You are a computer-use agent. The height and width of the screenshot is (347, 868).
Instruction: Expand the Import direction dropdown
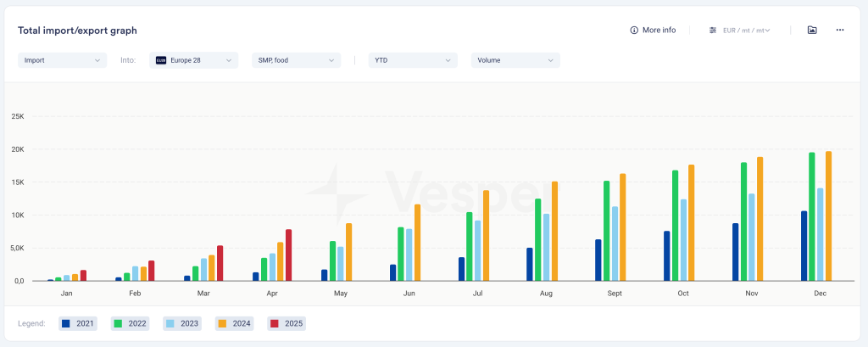[x=63, y=60]
